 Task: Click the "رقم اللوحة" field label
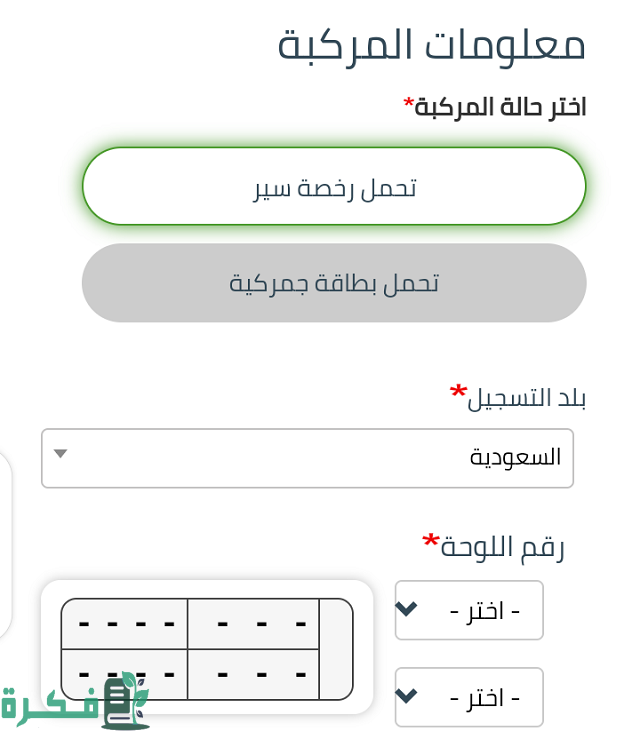pos(503,547)
